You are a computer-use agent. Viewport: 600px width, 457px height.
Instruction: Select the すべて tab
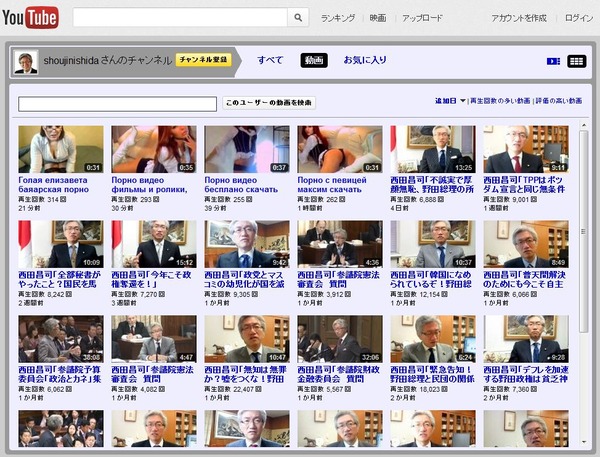pyautogui.click(x=270, y=60)
